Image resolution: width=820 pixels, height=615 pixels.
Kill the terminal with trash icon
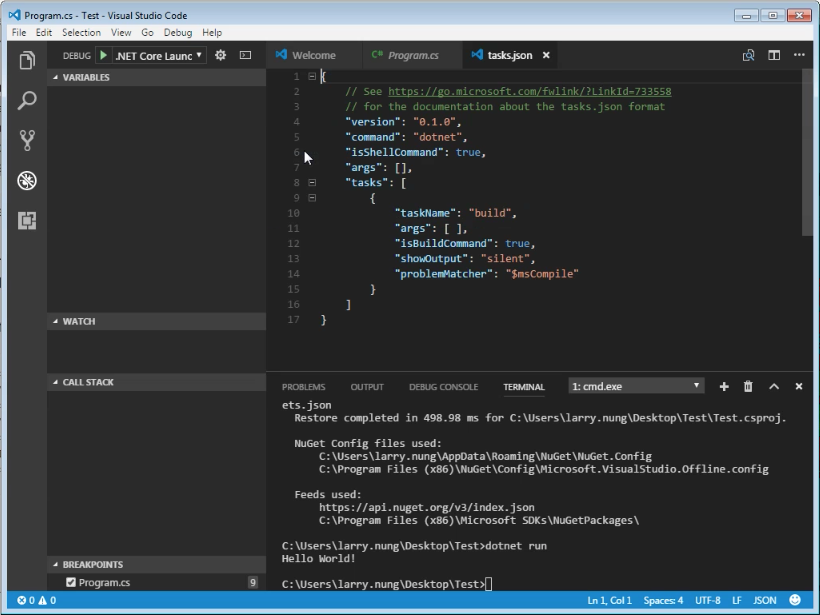click(748, 386)
